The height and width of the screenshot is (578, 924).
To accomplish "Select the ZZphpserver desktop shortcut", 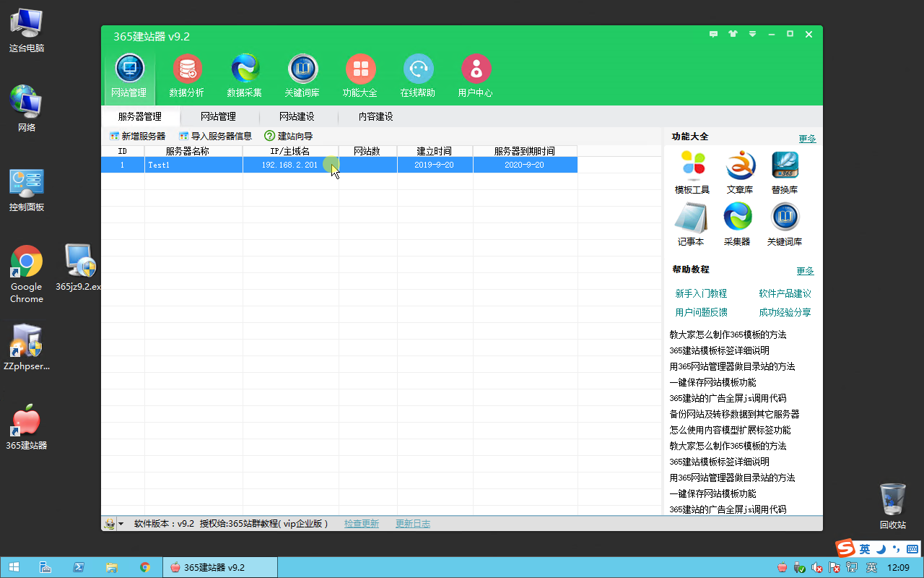I will (x=27, y=348).
